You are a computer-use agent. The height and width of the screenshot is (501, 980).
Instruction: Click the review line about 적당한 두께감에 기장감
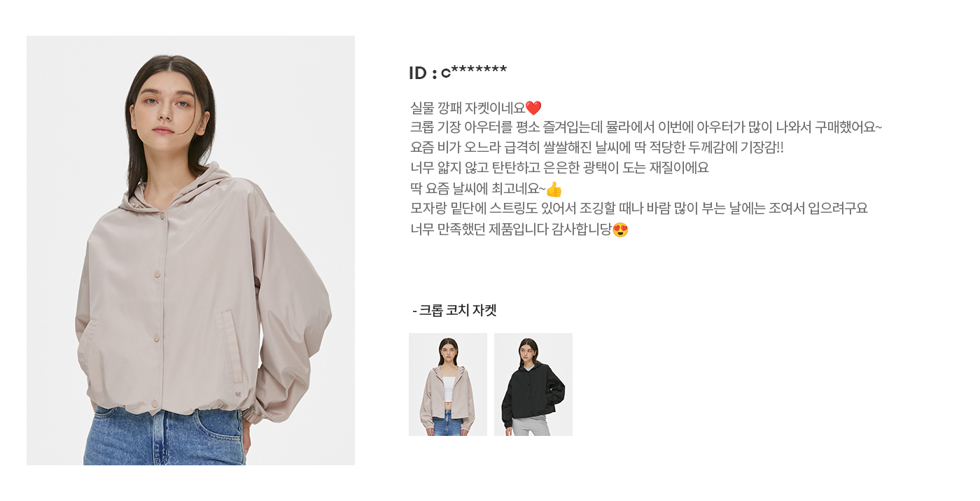point(597,148)
